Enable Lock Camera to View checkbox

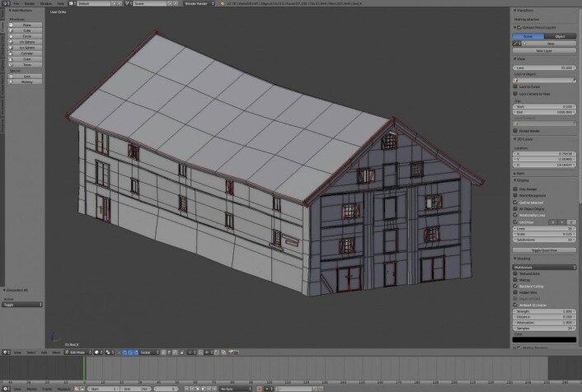click(515, 93)
